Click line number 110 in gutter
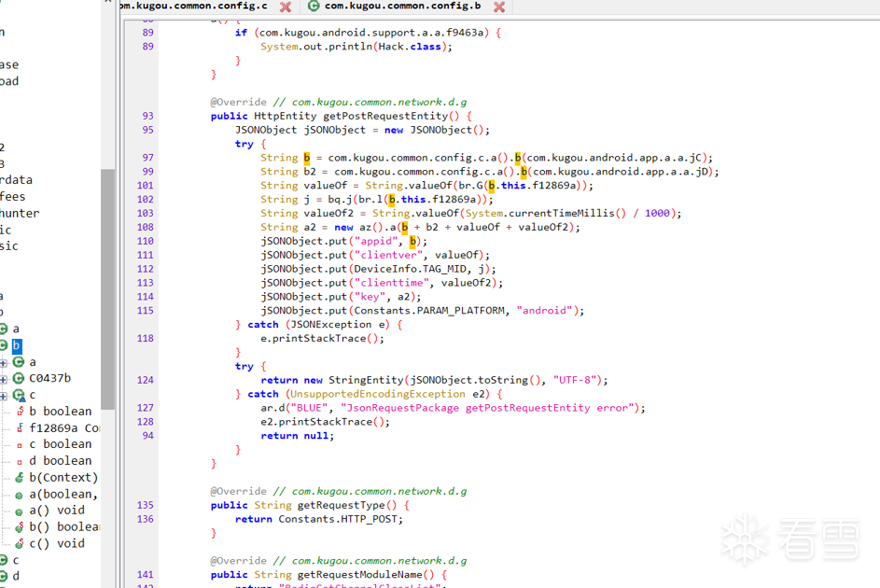The image size is (880, 588). click(145, 241)
